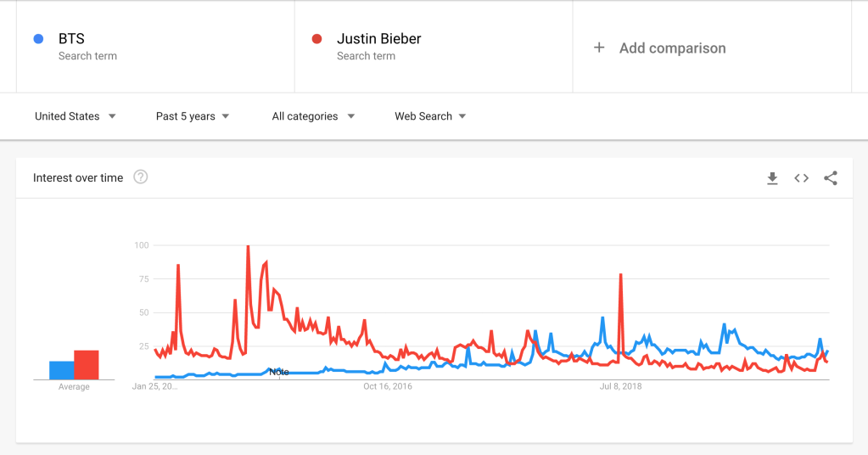868x455 pixels.
Task: Click the red Justin Bieber average bar
Action: [87, 365]
